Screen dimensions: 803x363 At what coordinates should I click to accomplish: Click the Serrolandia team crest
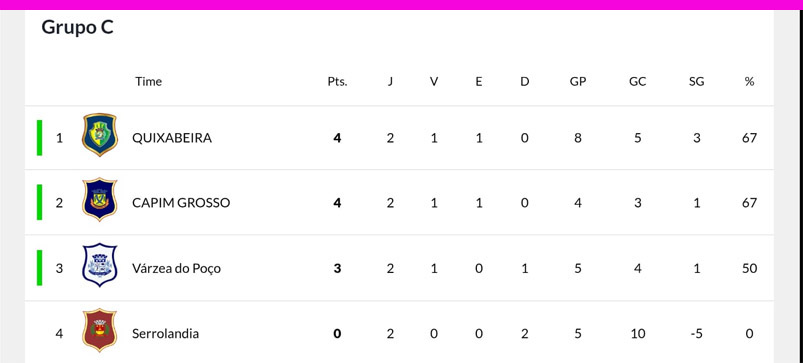[x=100, y=330]
